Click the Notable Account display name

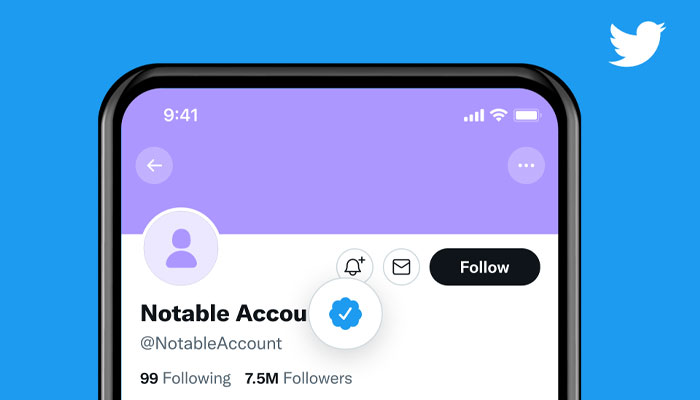tap(224, 313)
